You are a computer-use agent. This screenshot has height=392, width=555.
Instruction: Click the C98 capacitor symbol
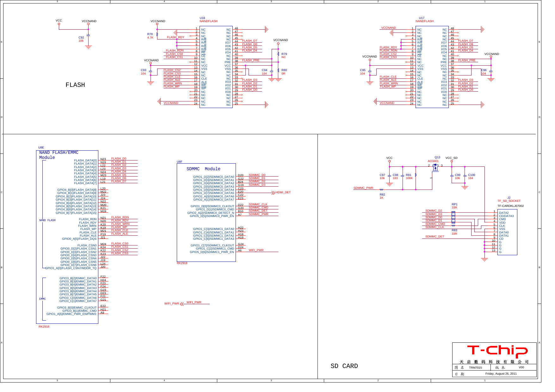pos(403,176)
